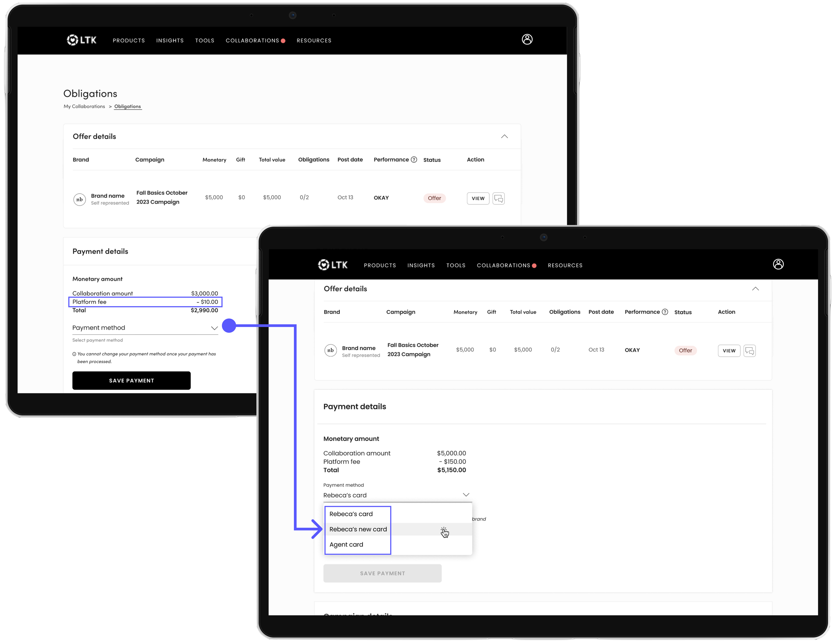Click Performance help icon in front tablet table
This screenshot has height=644, width=833.
(x=665, y=312)
